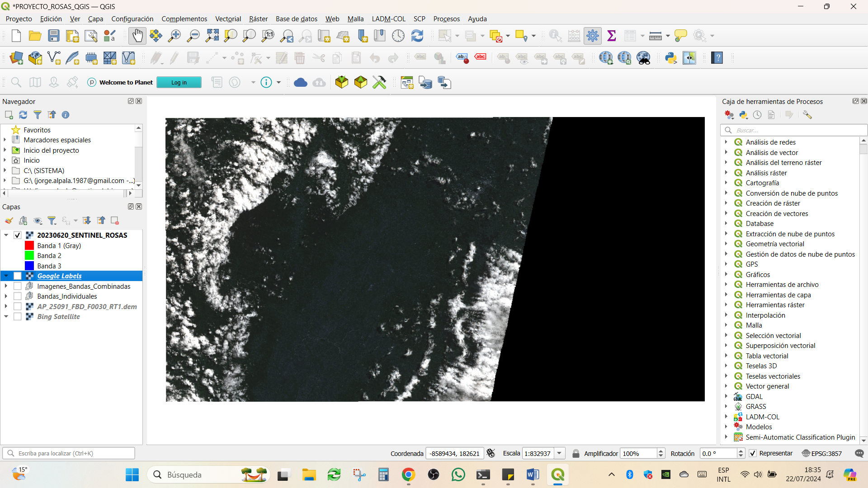The height and width of the screenshot is (488, 868).
Task: Click the red Banda 1 color swatch
Action: [29, 245]
